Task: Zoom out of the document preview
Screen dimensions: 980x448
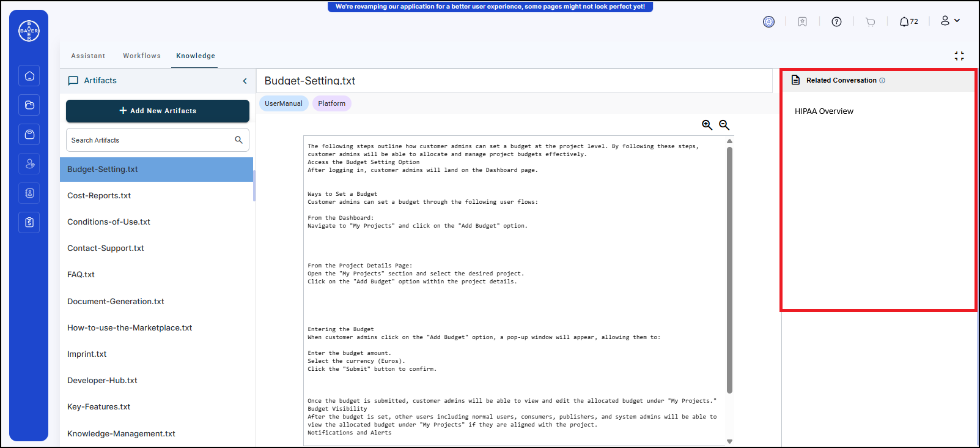Action: point(724,125)
